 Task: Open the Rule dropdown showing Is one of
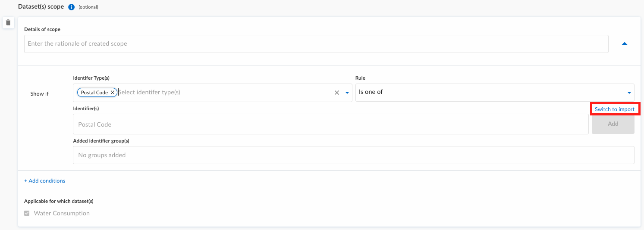[495, 92]
